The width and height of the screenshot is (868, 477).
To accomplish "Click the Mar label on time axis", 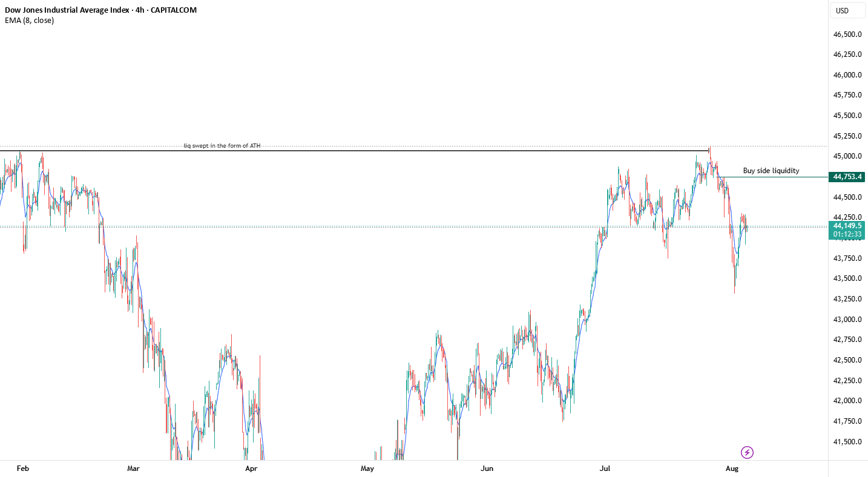I will pyautogui.click(x=134, y=469).
